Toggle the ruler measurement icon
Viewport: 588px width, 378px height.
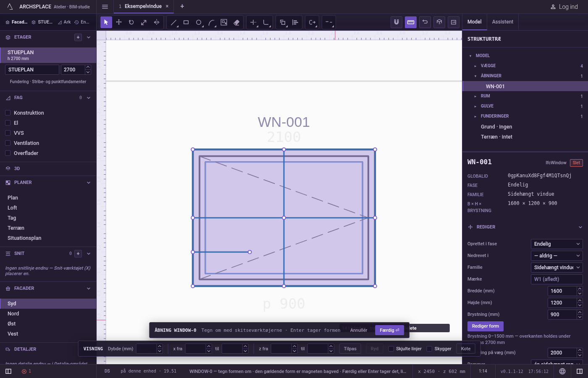(411, 22)
